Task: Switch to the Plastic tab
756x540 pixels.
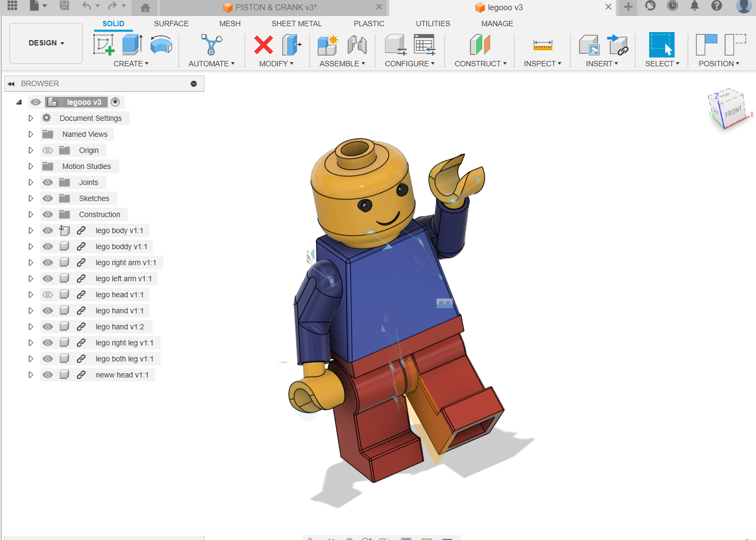Action: coord(369,24)
